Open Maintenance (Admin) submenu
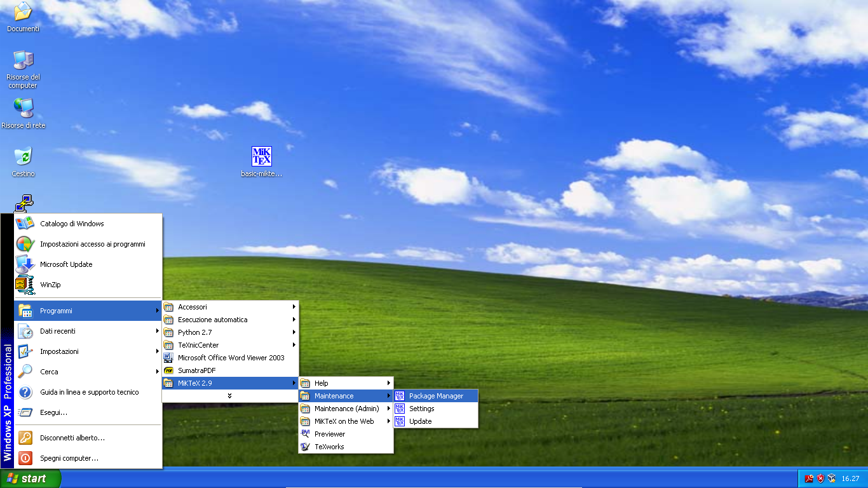868x488 pixels. (x=346, y=409)
